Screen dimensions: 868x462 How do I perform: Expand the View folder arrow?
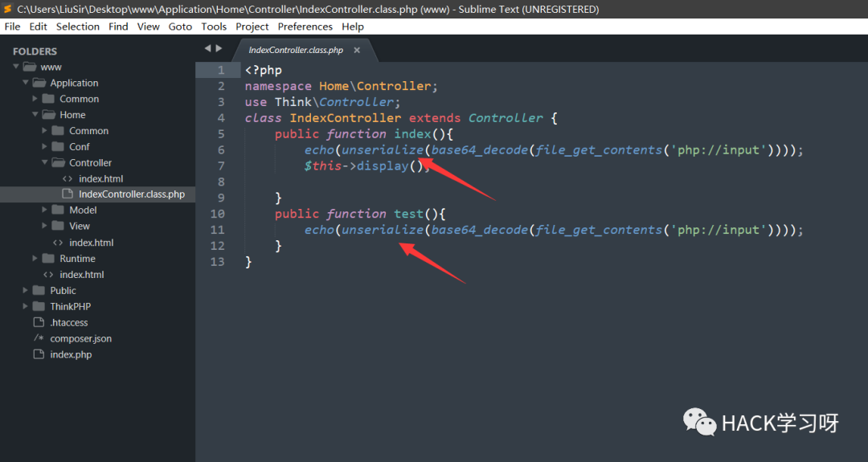point(44,226)
